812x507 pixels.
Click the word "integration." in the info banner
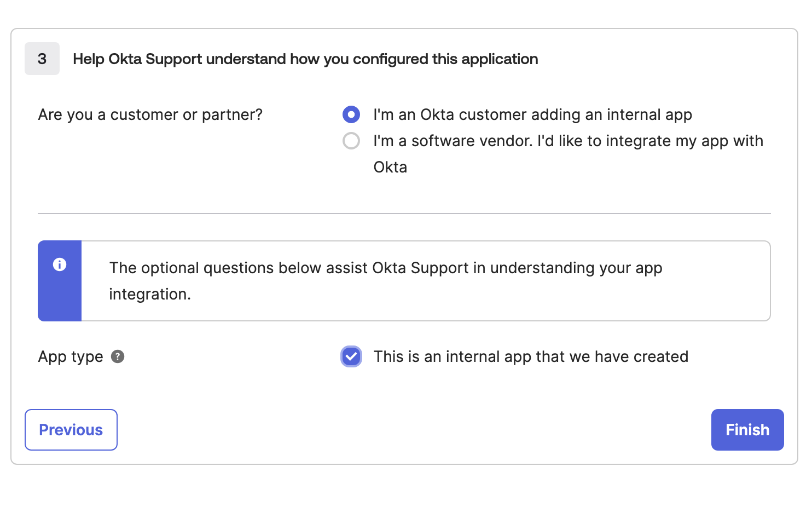[x=150, y=294]
